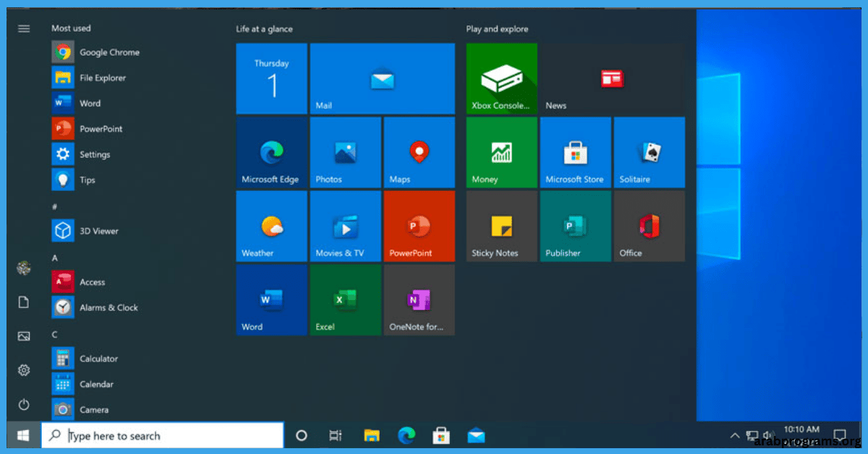Open the Maps tile
868x454 pixels.
419,153
